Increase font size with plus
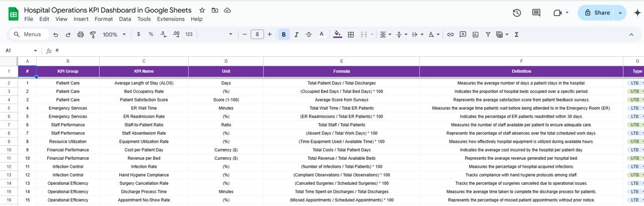Viewport: 644px width, 206px height. [270, 35]
